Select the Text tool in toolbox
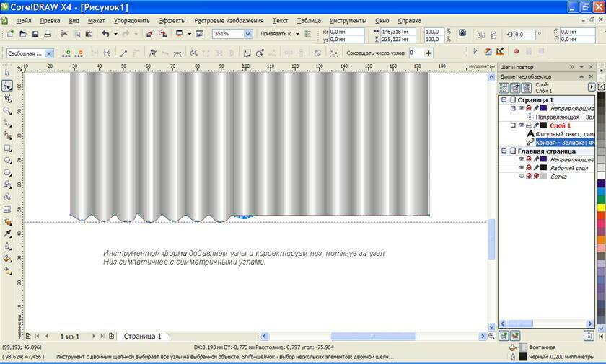Screen dimensions: 606x364 7,196
